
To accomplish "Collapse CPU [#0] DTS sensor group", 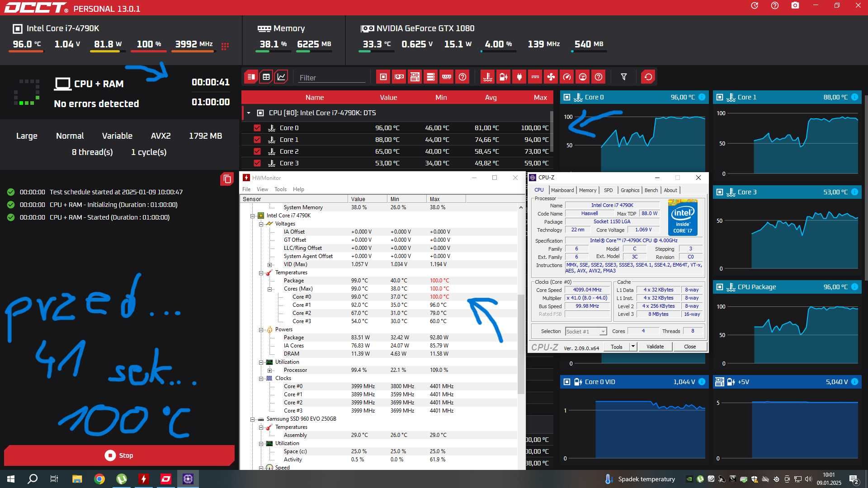I will pyautogui.click(x=249, y=113).
